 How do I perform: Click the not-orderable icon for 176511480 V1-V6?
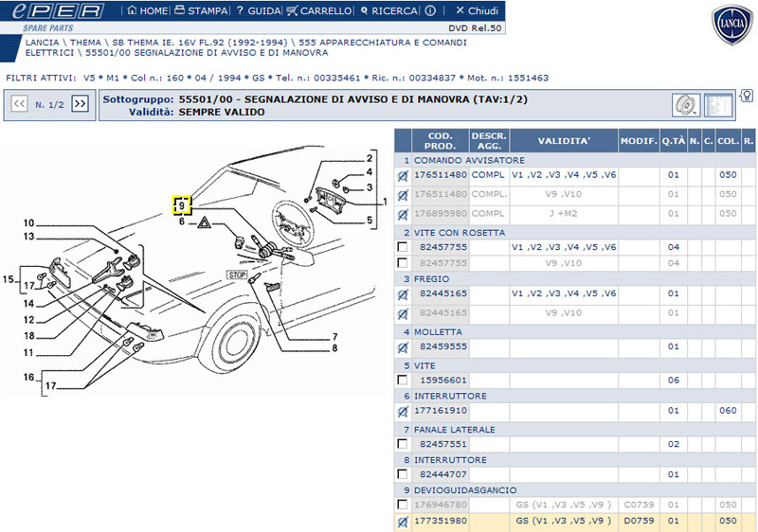(403, 176)
